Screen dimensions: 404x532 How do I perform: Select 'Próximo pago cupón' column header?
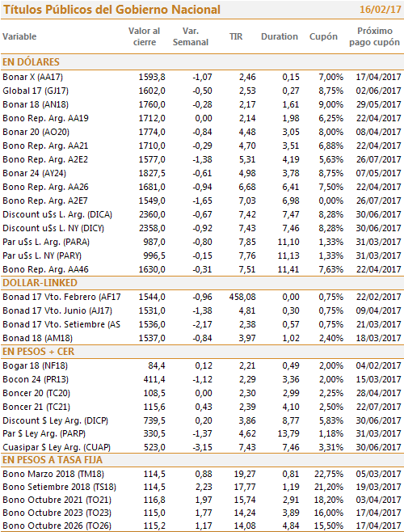tap(374, 36)
